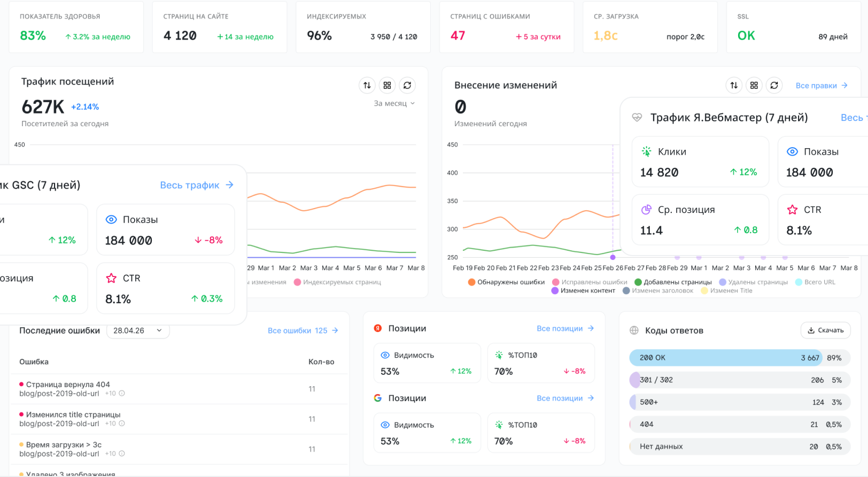Image resolution: width=868 pixels, height=477 pixels.
Task: Toggle Удалены страницы legend series
Action: [x=754, y=282]
